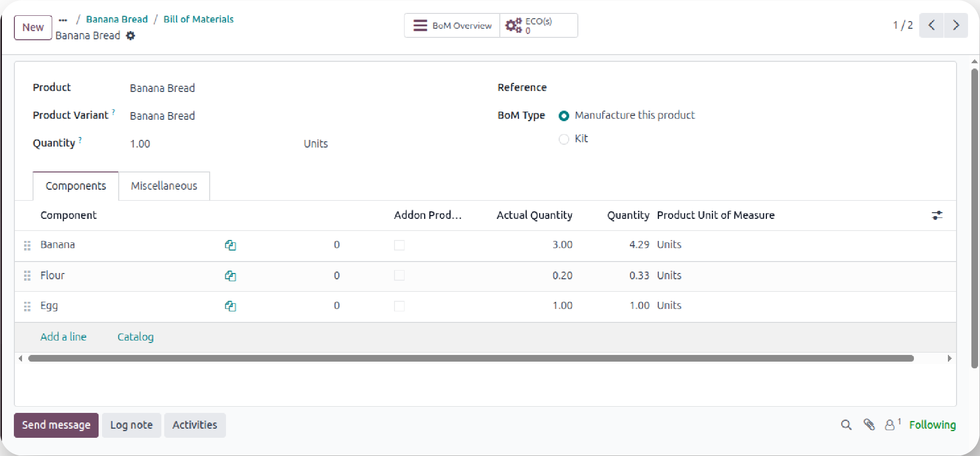Tick the Addon Product checkbox for Banana

(399, 245)
